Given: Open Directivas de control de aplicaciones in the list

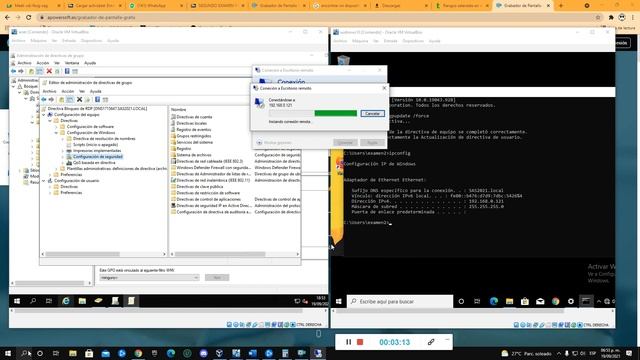Looking at the screenshot, I should (x=208, y=199).
